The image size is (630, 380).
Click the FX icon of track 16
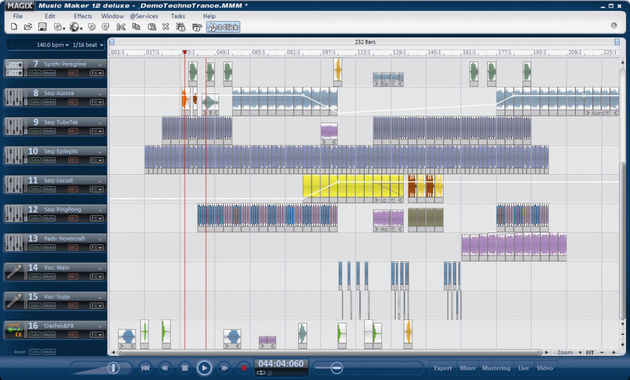click(x=14, y=330)
